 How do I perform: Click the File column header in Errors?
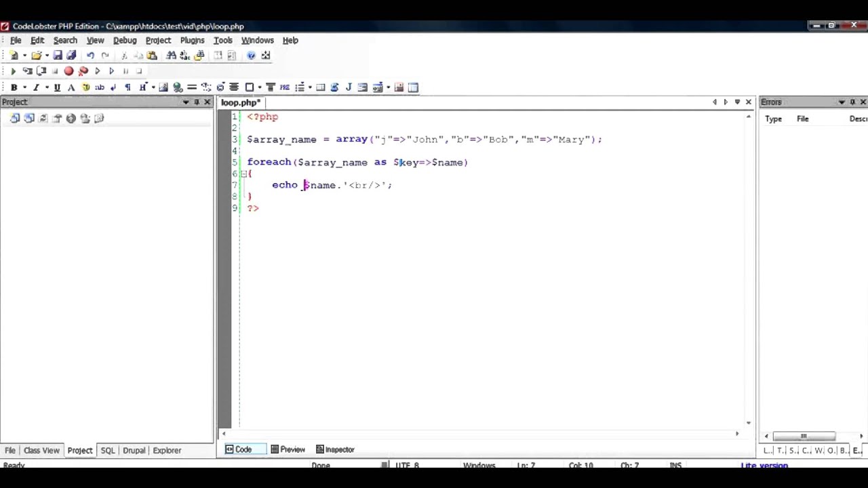[802, 119]
